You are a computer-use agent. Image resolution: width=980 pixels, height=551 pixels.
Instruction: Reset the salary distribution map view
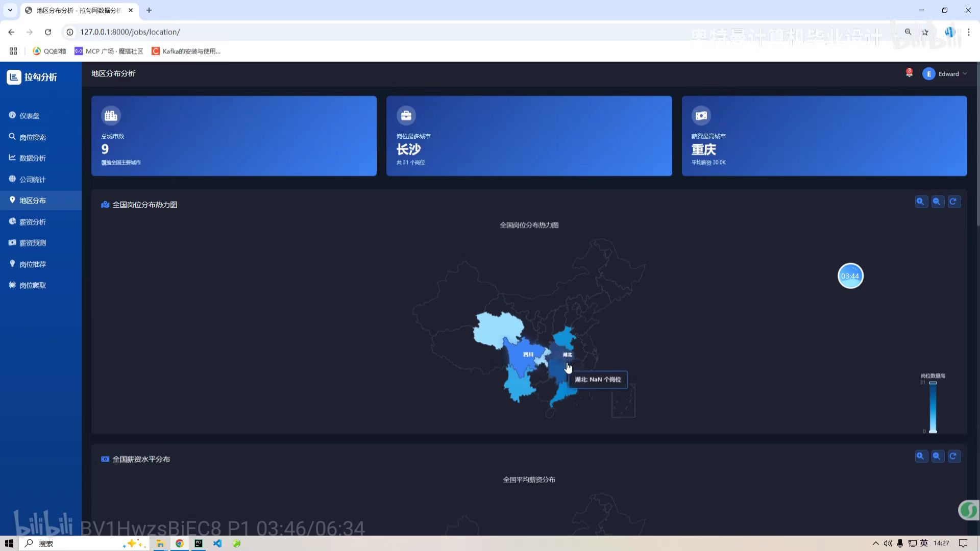(x=953, y=456)
